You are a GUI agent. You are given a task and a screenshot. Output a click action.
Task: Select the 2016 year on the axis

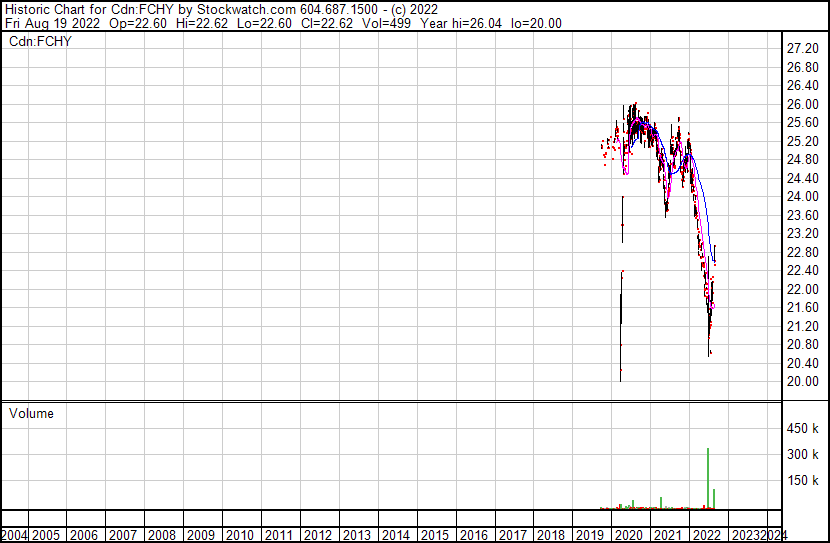click(x=472, y=534)
